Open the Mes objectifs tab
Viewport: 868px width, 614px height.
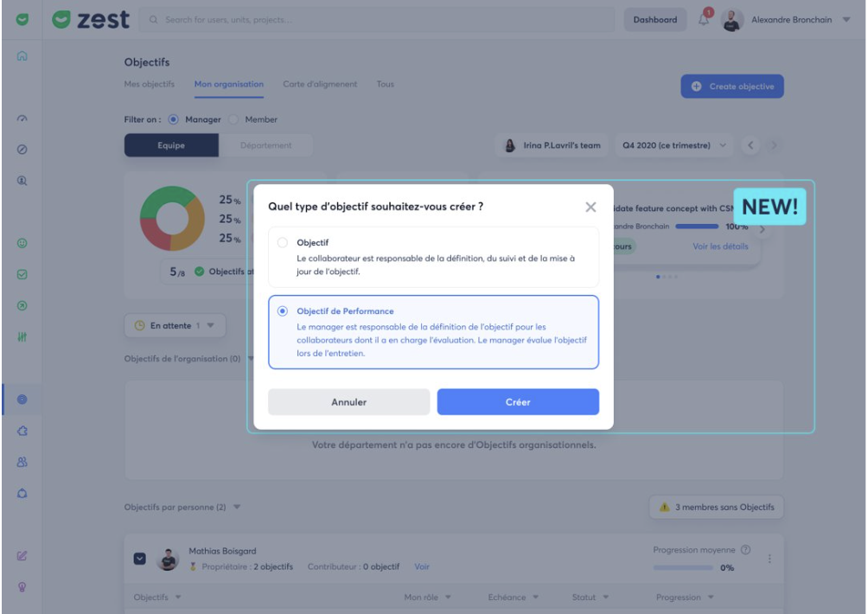click(x=150, y=84)
